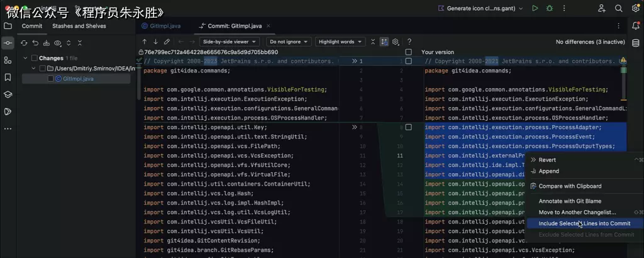Toggle the checkbox beside Your version
The height and width of the screenshot is (258, 644).
(x=409, y=52)
